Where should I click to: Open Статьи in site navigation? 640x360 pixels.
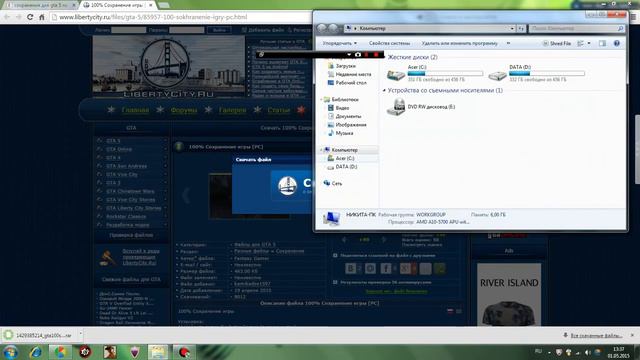[278, 110]
